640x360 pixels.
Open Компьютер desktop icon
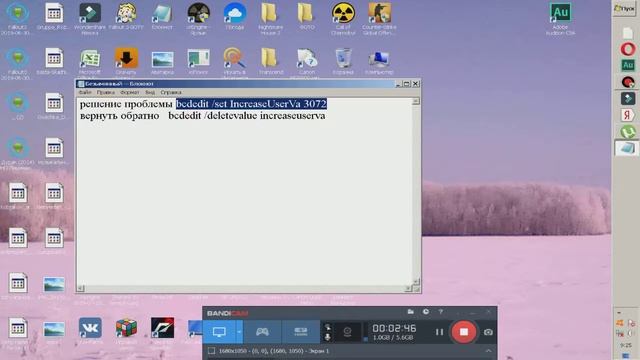[379, 62]
